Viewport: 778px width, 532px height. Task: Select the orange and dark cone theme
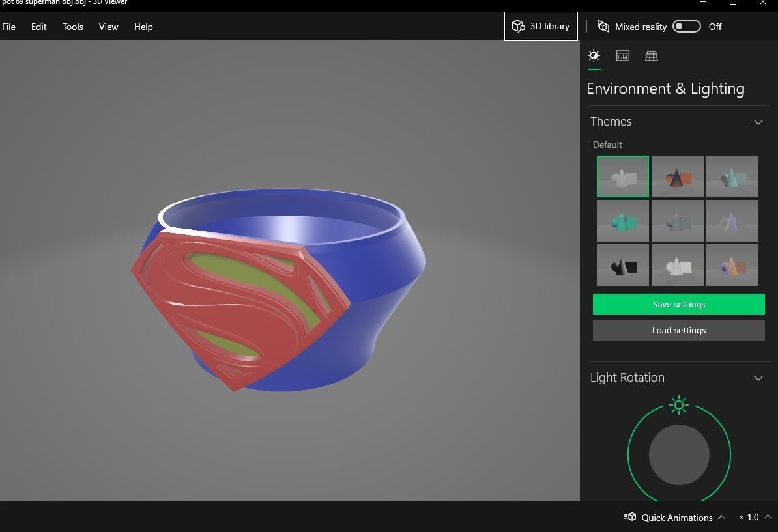[677, 176]
